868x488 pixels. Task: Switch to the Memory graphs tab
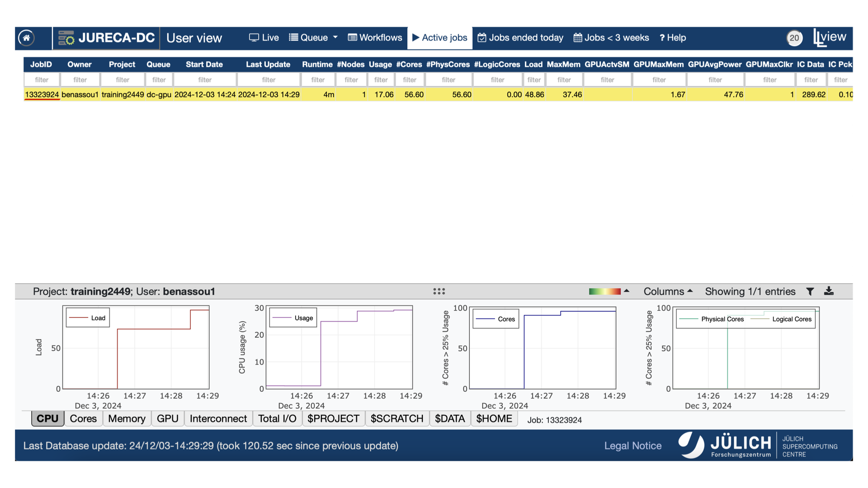(127, 419)
